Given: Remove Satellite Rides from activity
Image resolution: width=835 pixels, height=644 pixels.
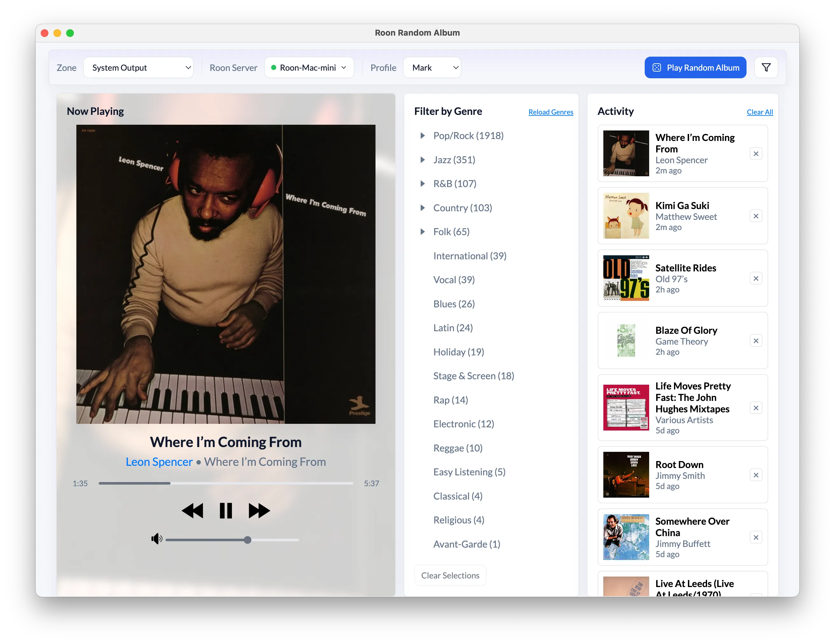Looking at the screenshot, I should click(756, 278).
